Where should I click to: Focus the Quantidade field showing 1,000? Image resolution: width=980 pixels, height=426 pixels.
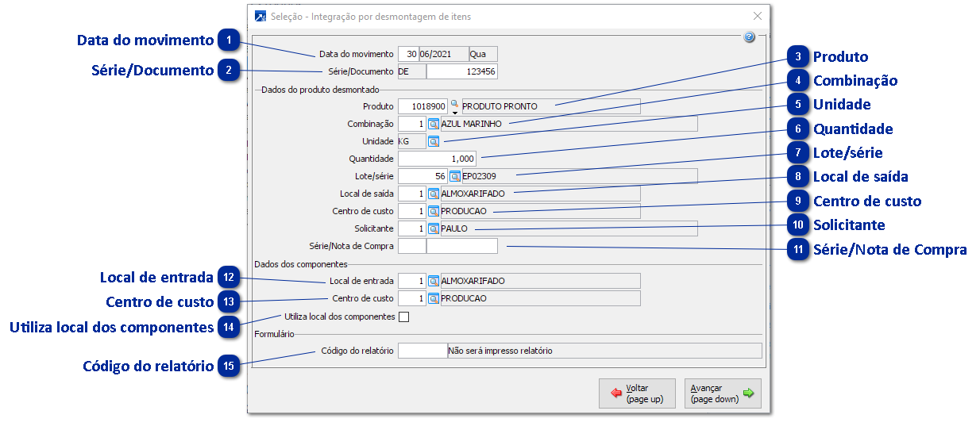click(x=438, y=159)
